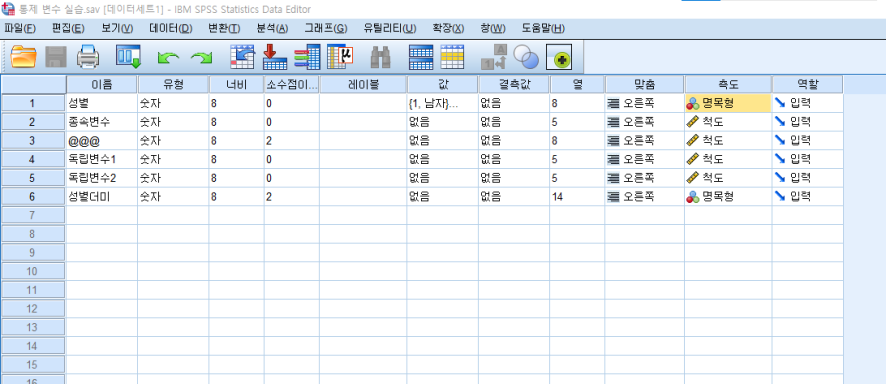Click the ruler icon in 독립변수1 측도 cell
The image size is (886, 384).
point(693,159)
